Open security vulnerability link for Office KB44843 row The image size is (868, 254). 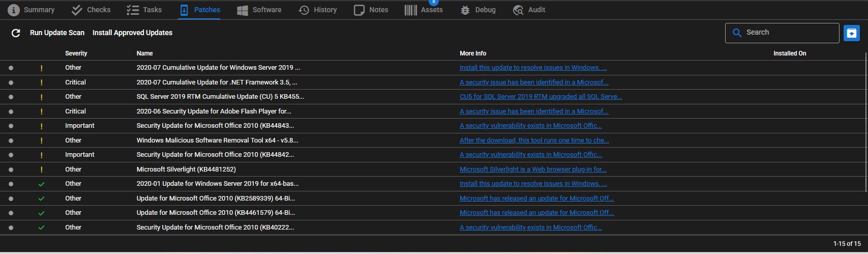pos(530,126)
